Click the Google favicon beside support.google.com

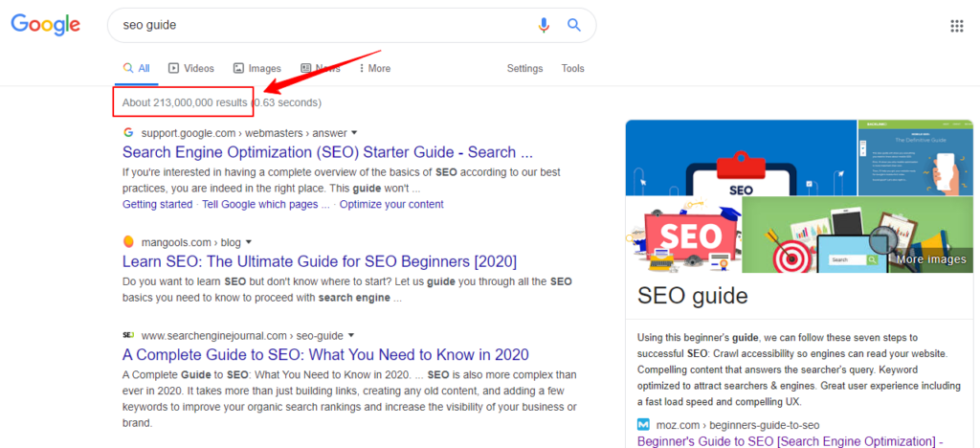pos(129,132)
